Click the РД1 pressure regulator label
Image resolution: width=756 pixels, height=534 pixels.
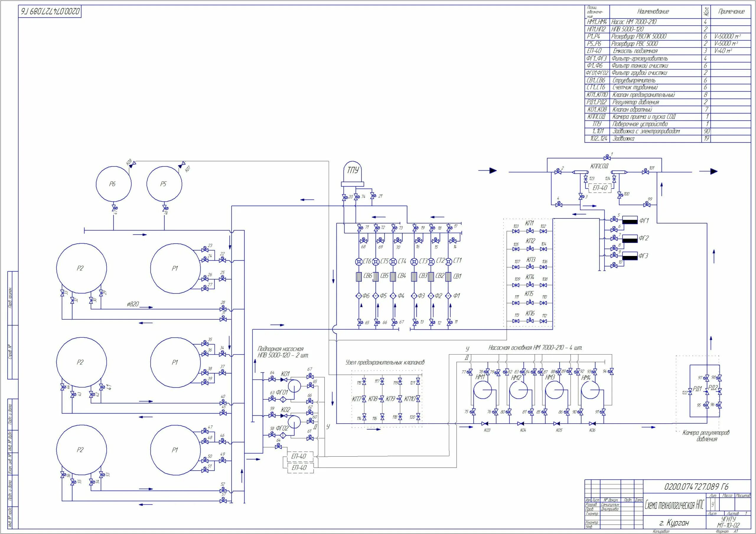point(697,389)
